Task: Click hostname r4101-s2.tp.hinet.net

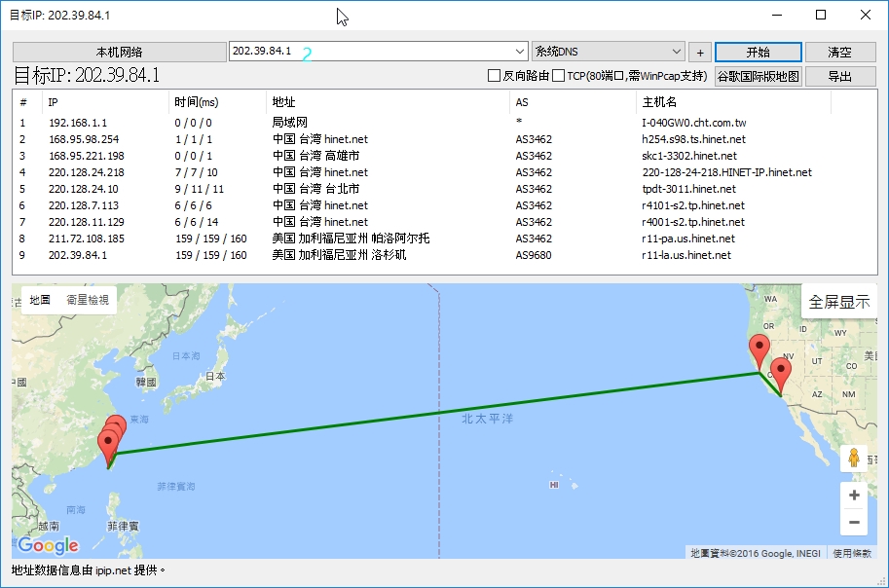Action: 693,205
